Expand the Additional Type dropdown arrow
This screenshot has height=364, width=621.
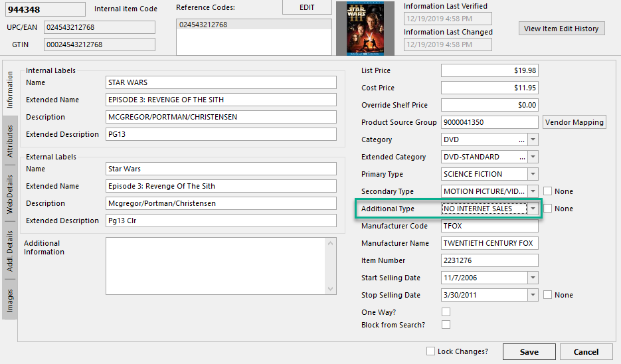(x=533, y=209)
